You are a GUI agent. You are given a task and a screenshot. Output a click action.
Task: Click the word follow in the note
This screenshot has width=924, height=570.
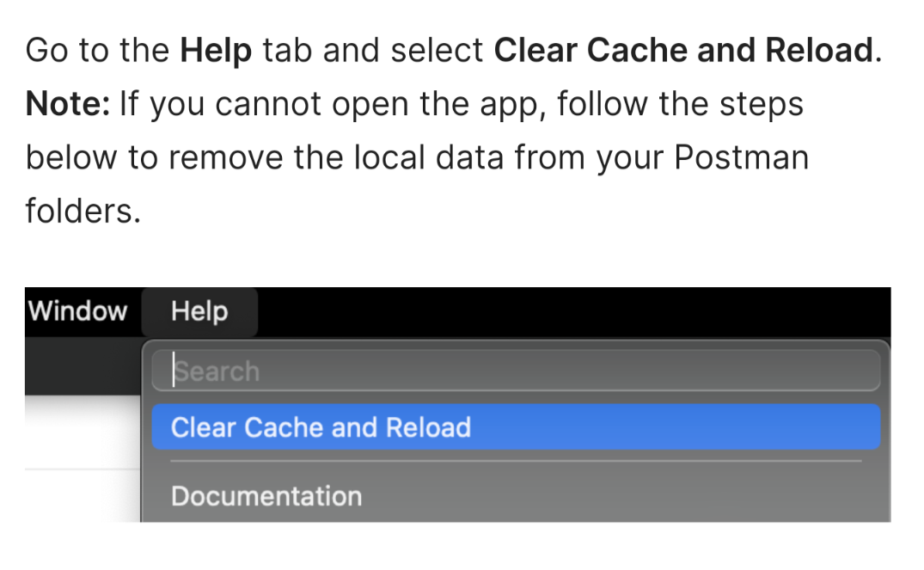coord(603,104)
